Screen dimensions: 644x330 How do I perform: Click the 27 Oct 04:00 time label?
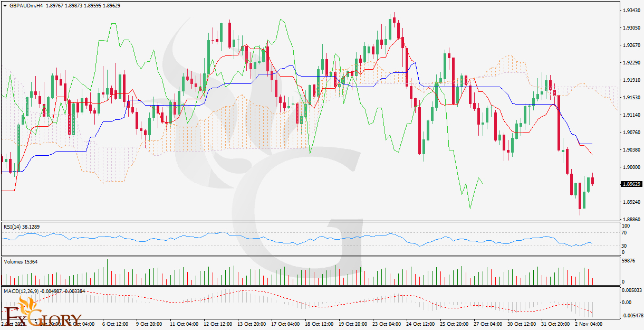point(488,323)
